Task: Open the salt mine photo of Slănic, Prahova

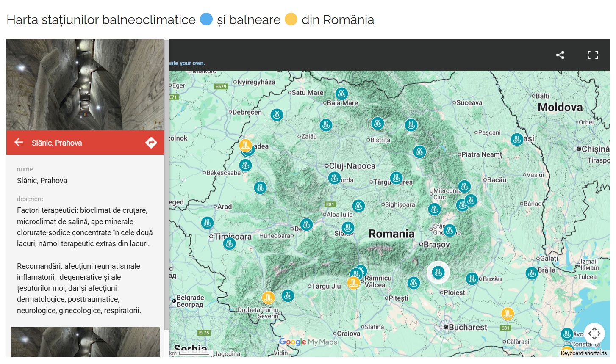Action: coord(85,85)
